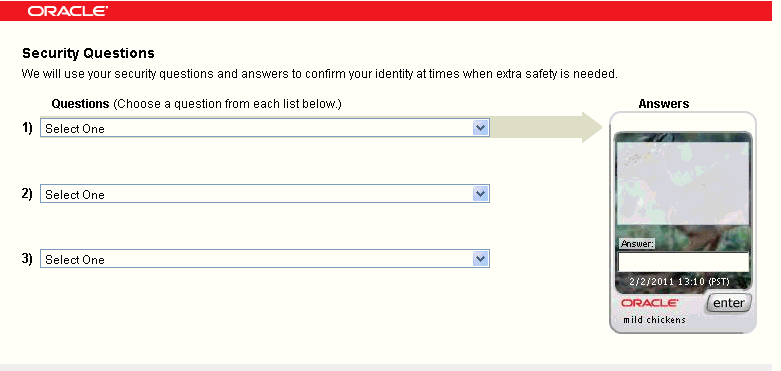The width and height of the screenshot is (781, 371).
Task: Click the 2/2/2011 13:10 (PST) timestamp
Action: coord(679,282)
